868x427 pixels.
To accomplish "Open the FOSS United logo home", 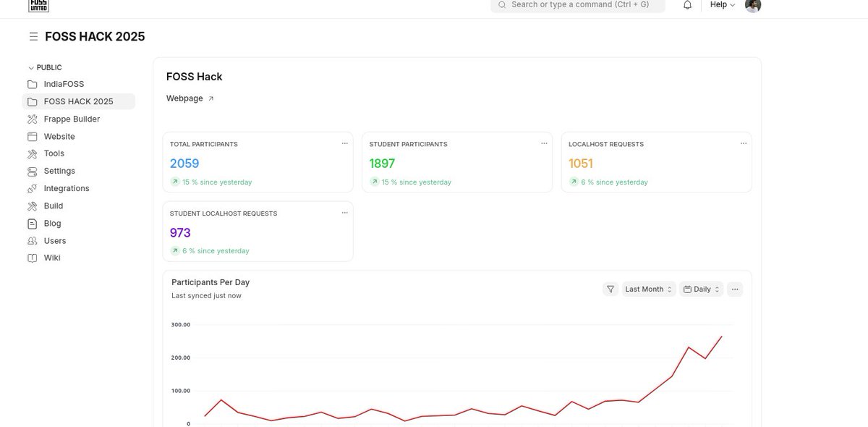I will [x=38, y=5].
